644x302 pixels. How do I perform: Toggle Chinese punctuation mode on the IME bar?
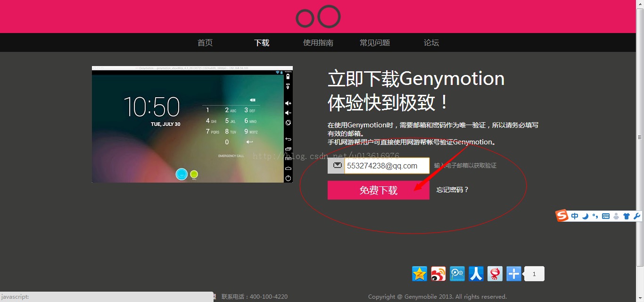(x=595, y=216)
